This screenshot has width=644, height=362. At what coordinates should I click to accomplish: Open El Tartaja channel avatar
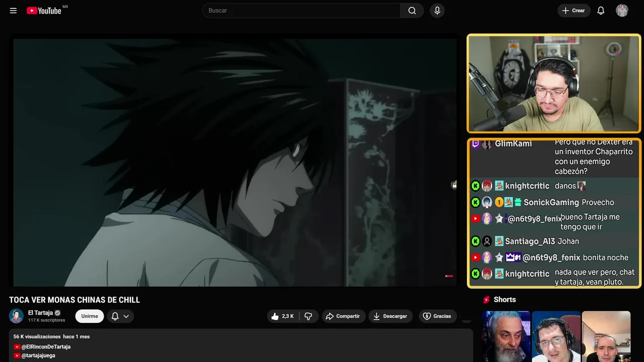[x=17, y=316]
